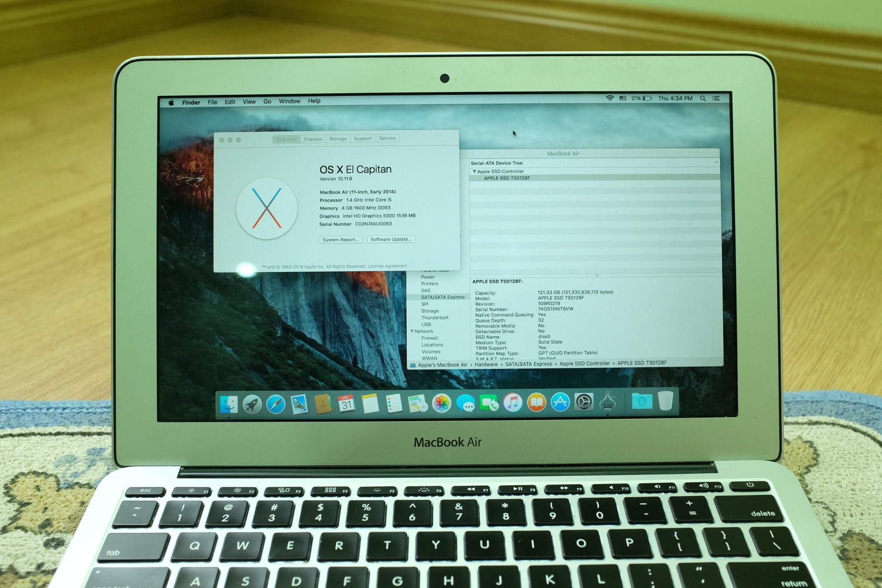Launch the Launchpad rocket icon

point(252,404)
